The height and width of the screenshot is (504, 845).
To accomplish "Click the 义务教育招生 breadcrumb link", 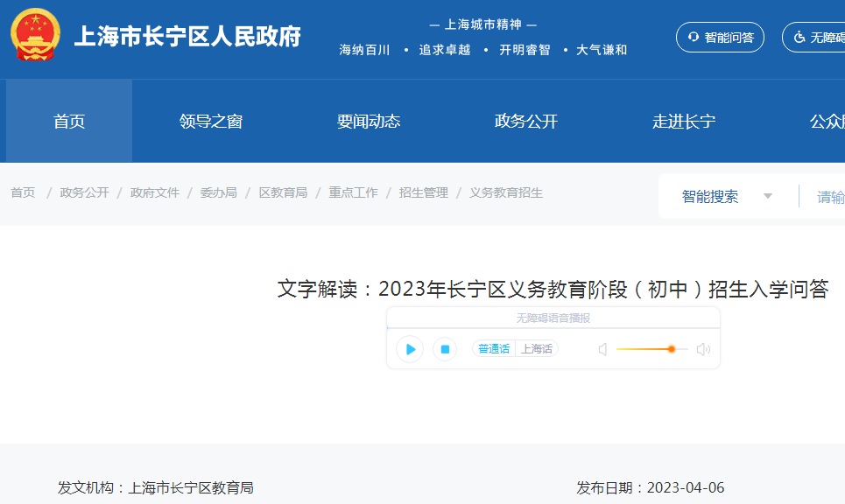I will [x=506, y=192].
